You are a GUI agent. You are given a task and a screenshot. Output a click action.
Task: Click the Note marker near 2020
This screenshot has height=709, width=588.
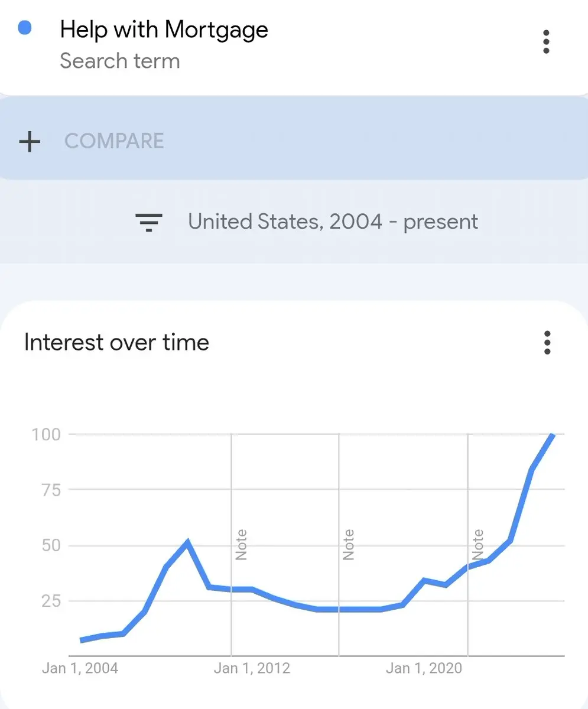click(478, 545)
